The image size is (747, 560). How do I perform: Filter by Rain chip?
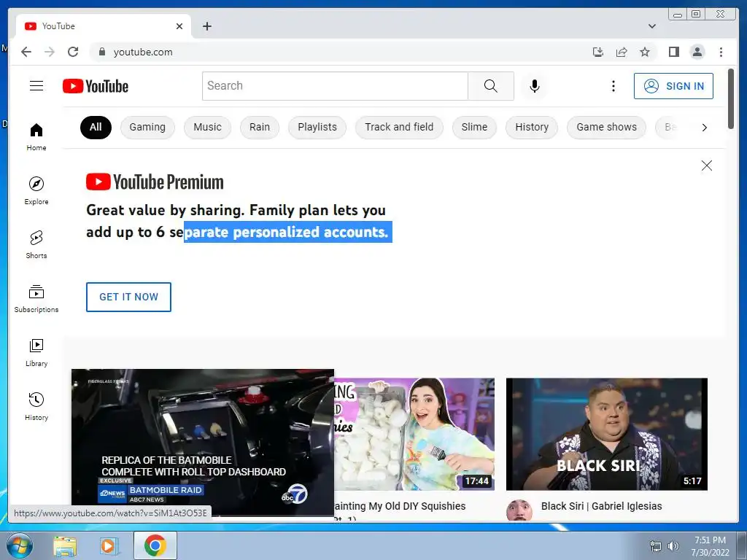coord(259,127)
